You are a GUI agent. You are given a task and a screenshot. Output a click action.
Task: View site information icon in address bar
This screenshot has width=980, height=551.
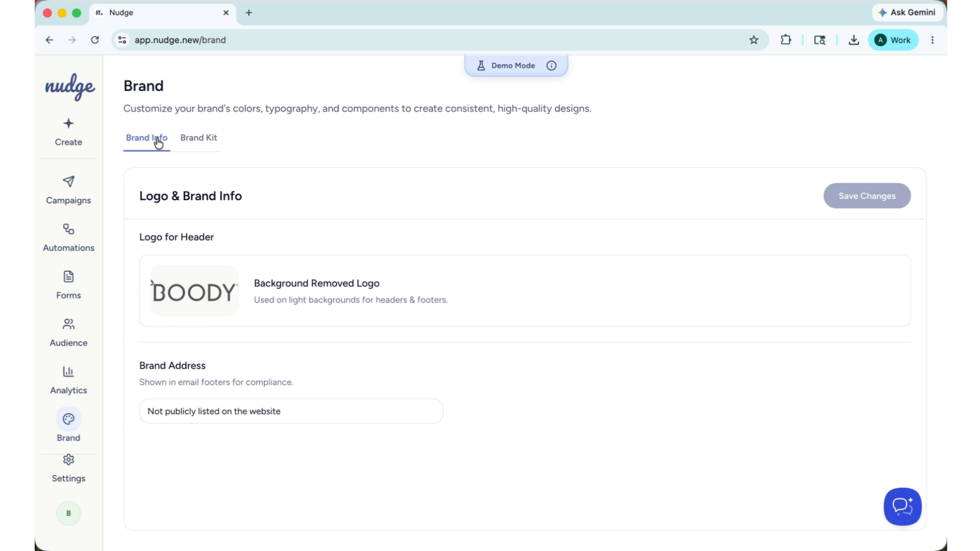pyautogui.click(x=122, y=40)
